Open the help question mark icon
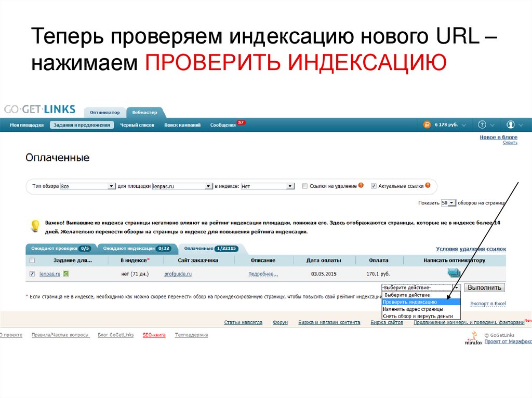Image resolution: width=532 pixels, height=398 pixels. (482, 125)
